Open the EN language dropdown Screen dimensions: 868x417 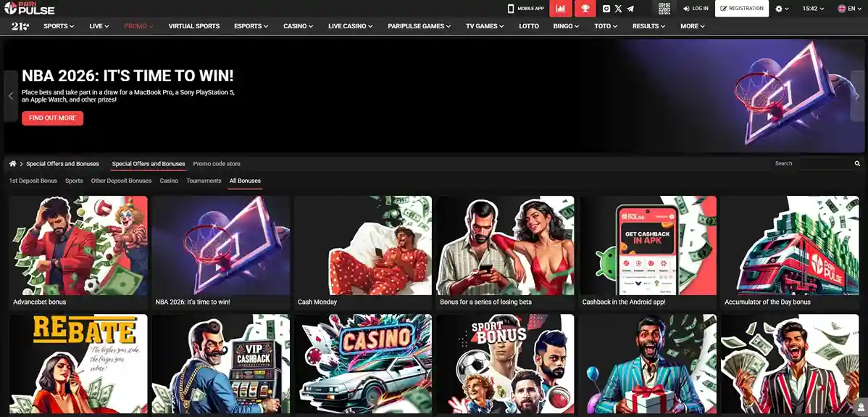click(846, 9)
